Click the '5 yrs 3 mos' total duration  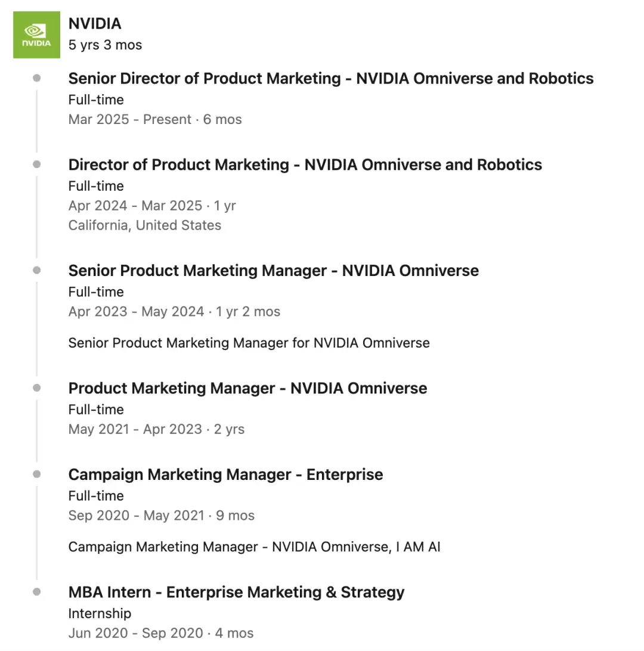105,45
